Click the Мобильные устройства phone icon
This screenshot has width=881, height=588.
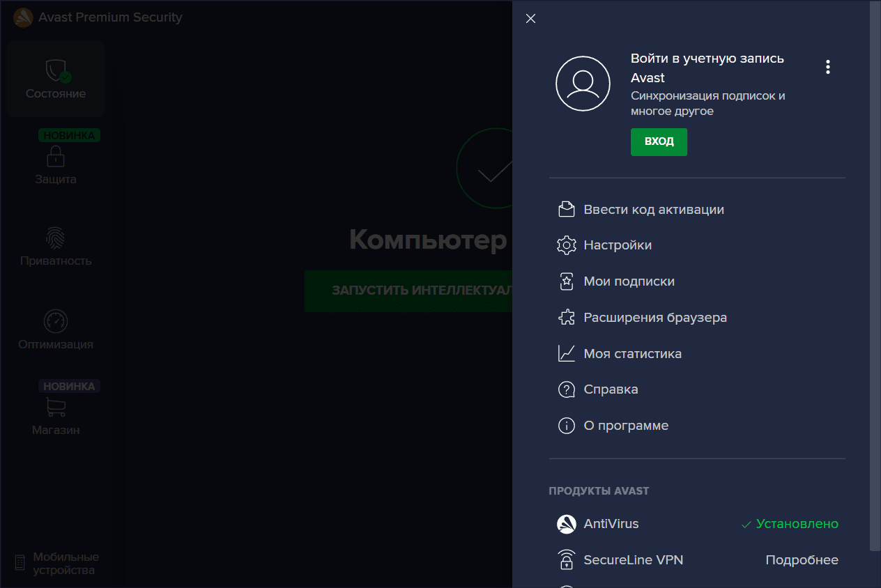[x=20, y=563]
